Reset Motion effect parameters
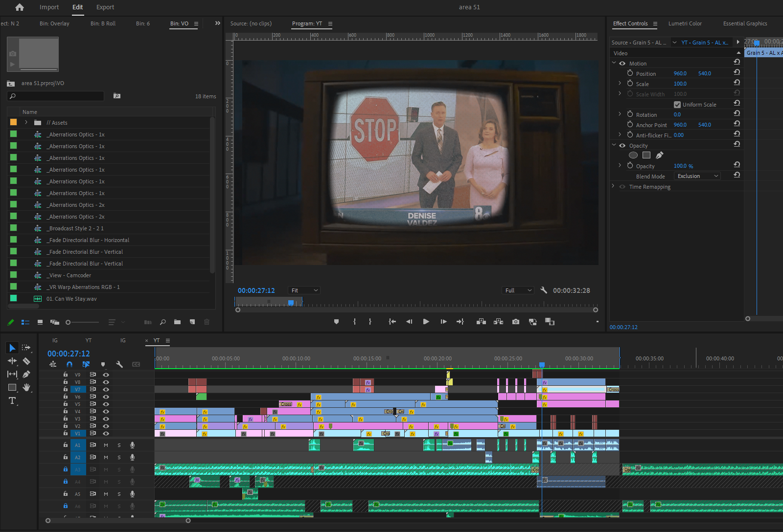Image resolution: width=783 pixels, height=532 pixels. 737,62
